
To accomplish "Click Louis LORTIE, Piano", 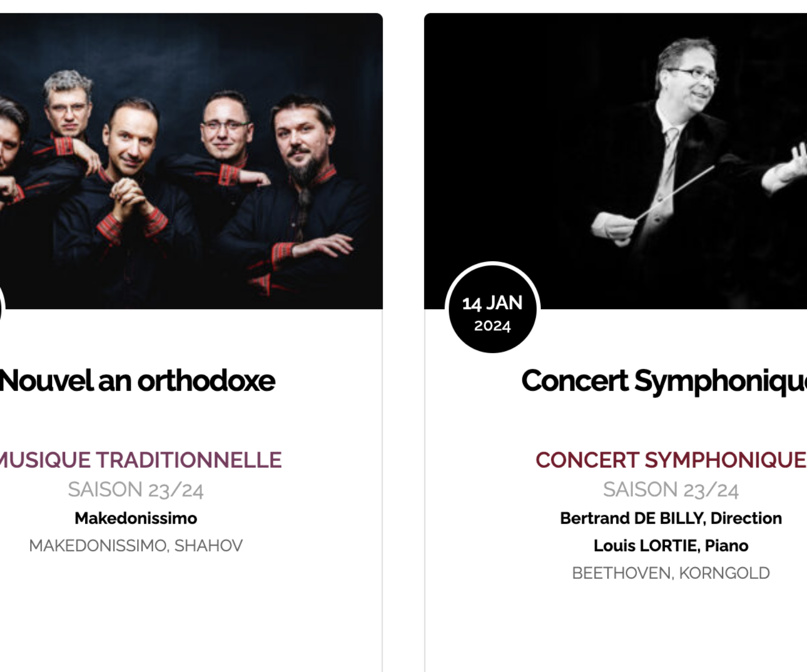I will [x=670, y=546].
